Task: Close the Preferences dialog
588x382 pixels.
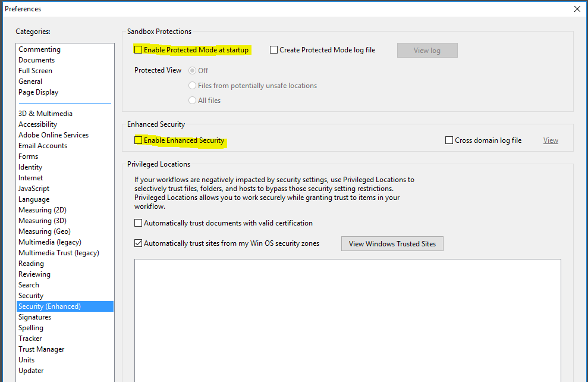Action: (x=577, y=9)
